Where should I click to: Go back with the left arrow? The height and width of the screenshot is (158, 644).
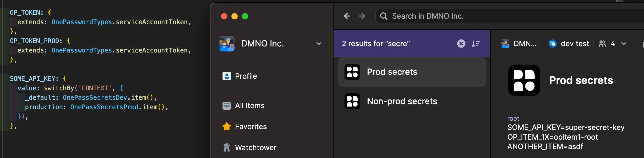[347, 16]
